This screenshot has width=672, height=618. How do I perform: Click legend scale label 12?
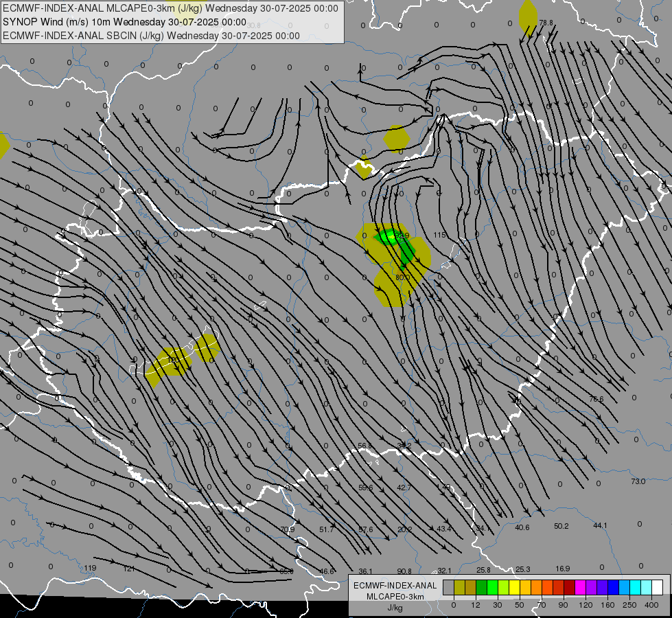pos(476,605)
